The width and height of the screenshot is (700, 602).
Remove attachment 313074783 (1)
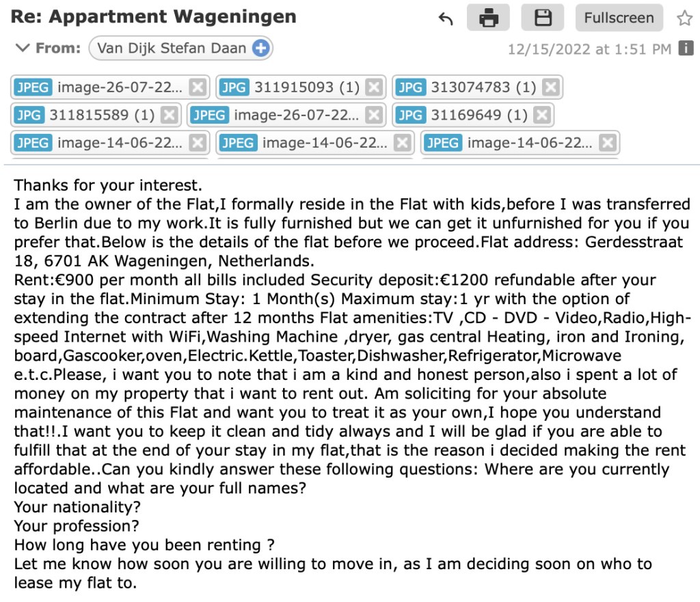coord(550,87)
